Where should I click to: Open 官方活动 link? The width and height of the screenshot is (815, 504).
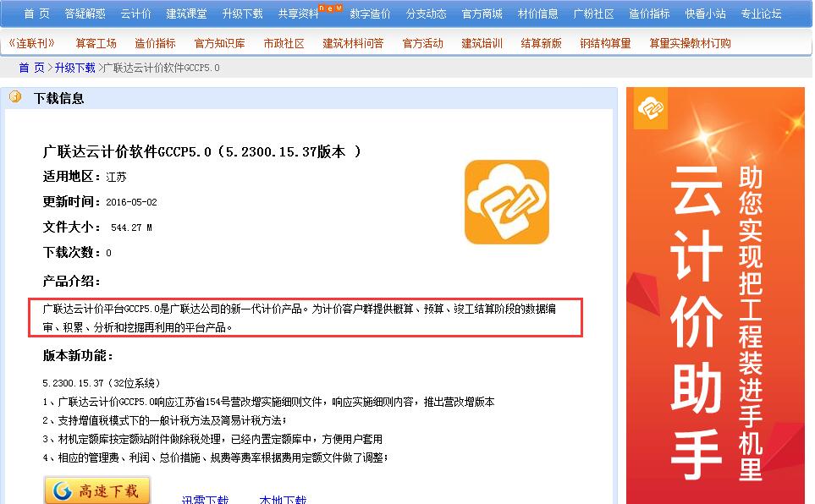coord(423,44)
